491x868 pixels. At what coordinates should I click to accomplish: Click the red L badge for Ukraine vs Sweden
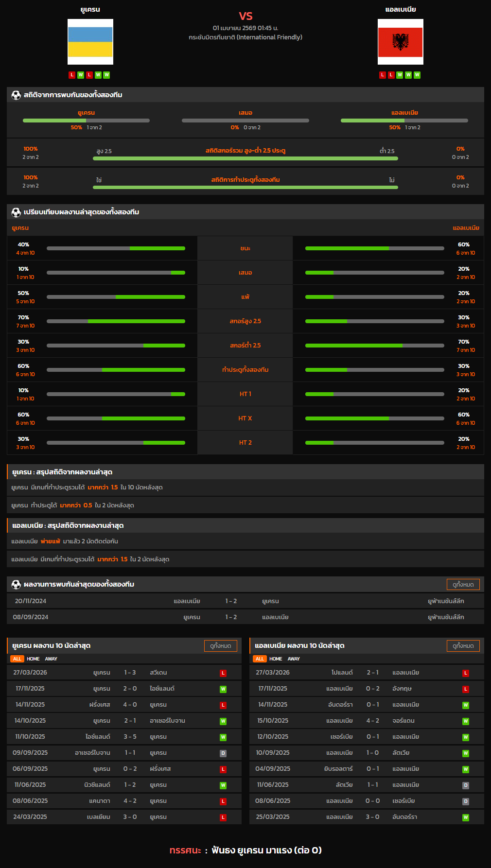[x=223, y=673]
